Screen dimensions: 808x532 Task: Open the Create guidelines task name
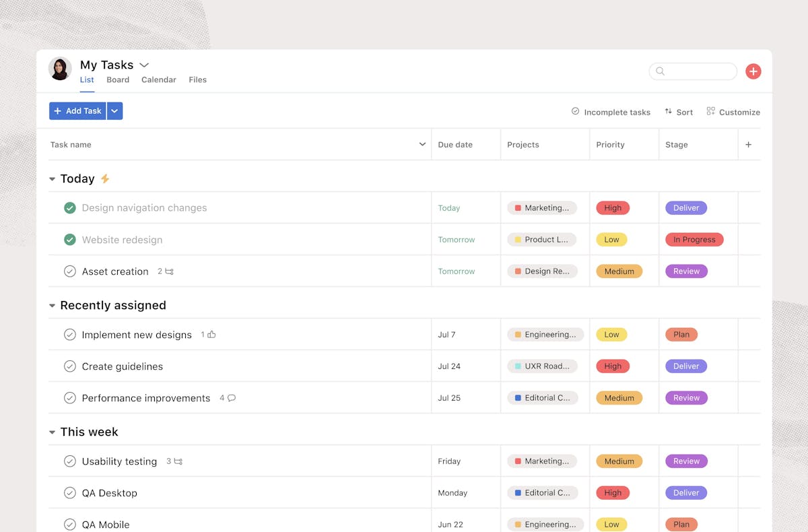(123, 366)
